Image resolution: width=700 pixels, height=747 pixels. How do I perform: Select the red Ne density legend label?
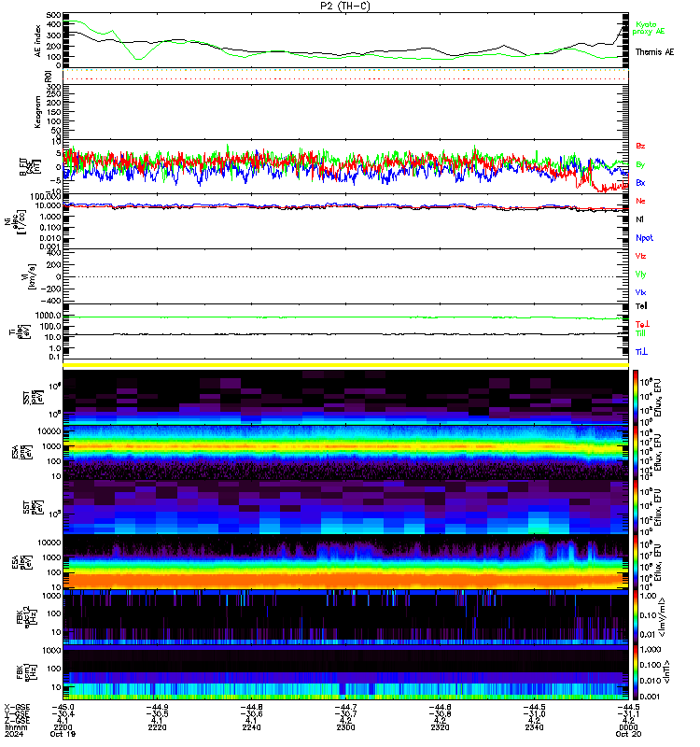[640, 201]
